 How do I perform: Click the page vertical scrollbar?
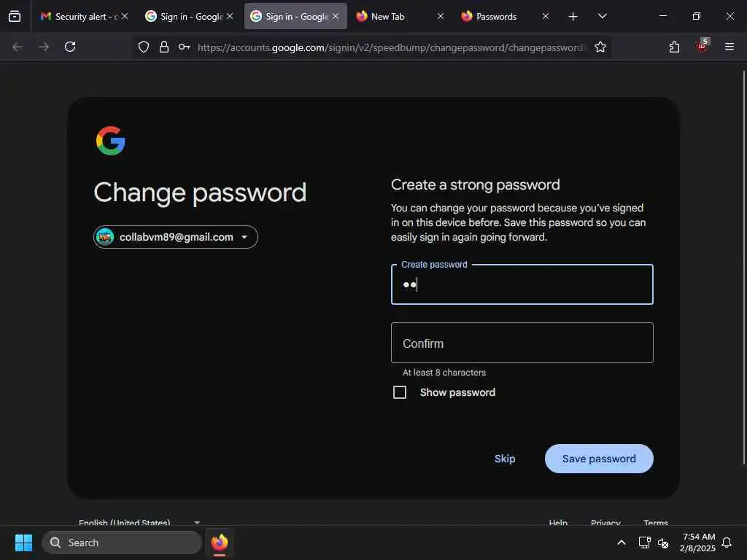coord(743,267)
